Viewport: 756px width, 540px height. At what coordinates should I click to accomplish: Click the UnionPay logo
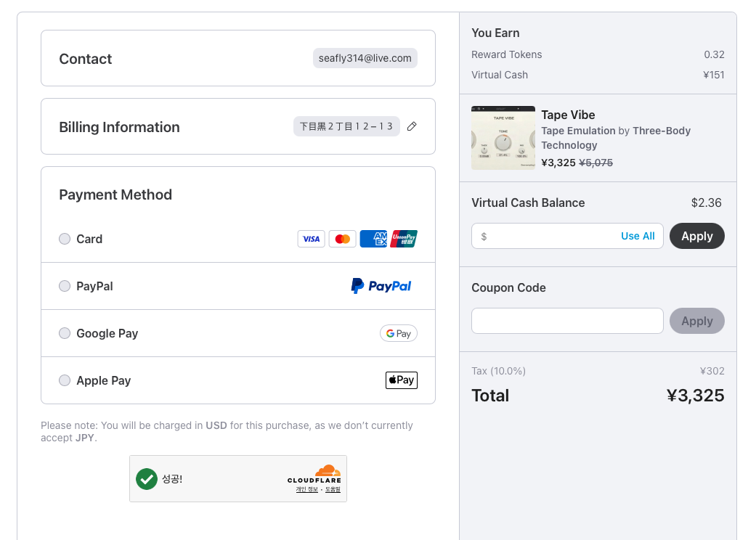404,239
